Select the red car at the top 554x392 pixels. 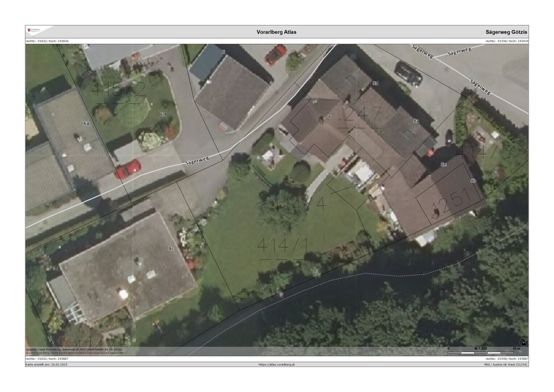tap(275, 54)
